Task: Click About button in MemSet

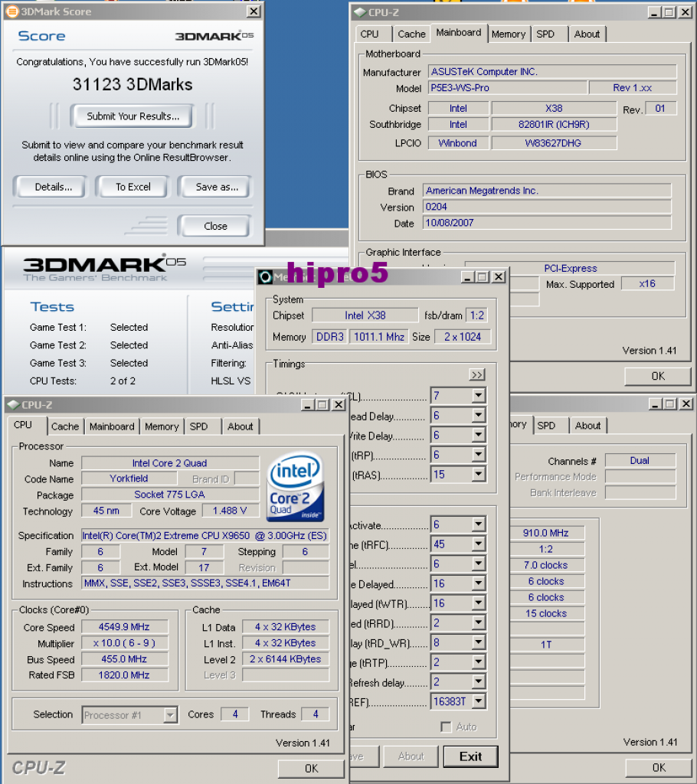Action: [x=411, y=756]
